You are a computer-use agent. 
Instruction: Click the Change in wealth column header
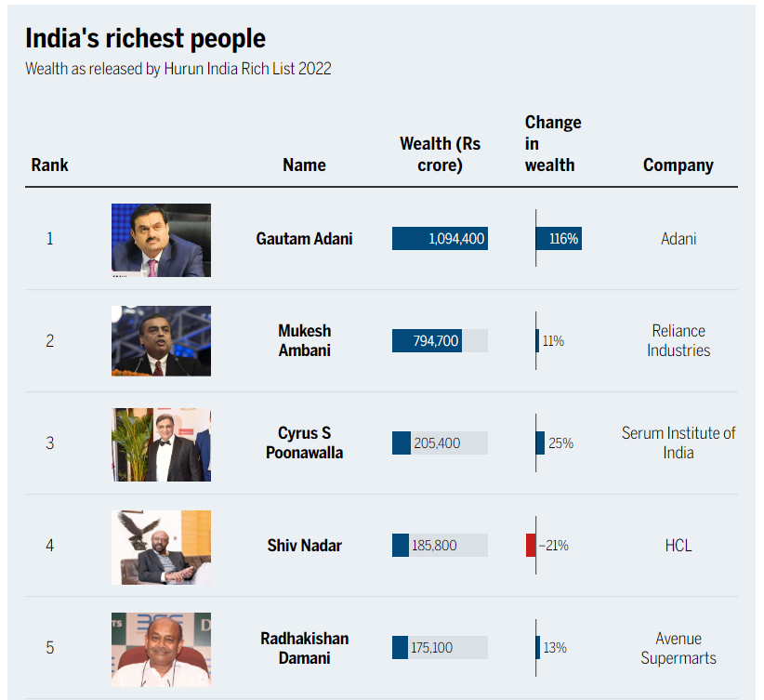[x=553, y=144]
